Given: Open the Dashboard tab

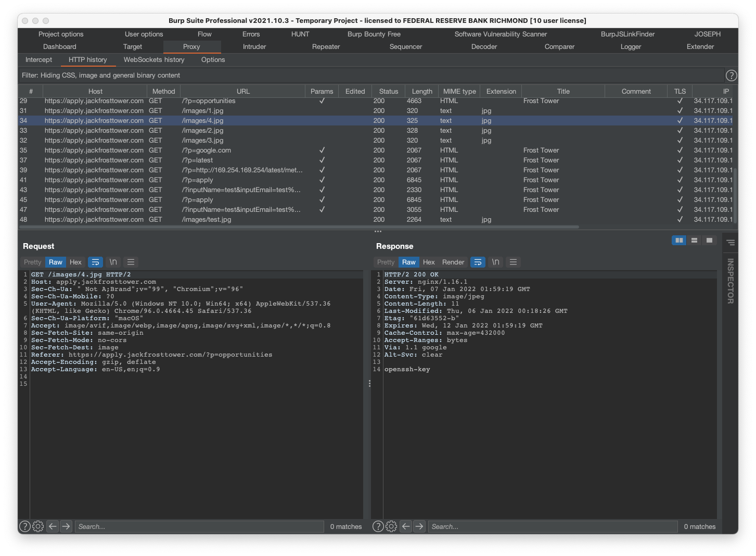Looking at the screenshot, I should (x=60, y=47).
